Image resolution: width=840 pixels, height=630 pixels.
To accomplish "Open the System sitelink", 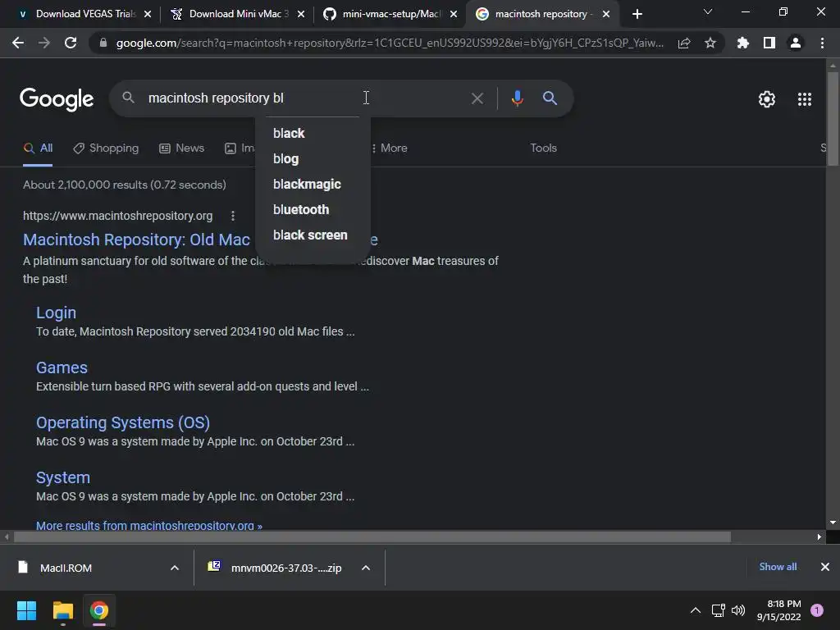I will [x=62, y=478].
